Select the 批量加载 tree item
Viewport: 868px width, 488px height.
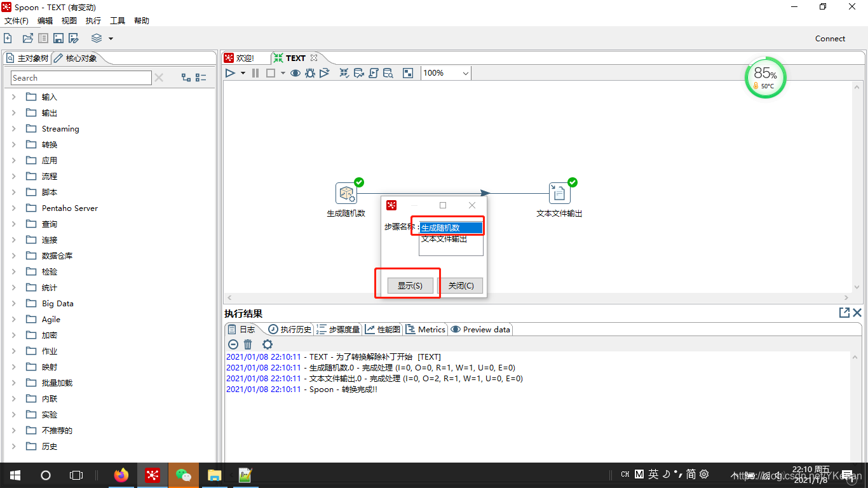click(x=57, y=383)
